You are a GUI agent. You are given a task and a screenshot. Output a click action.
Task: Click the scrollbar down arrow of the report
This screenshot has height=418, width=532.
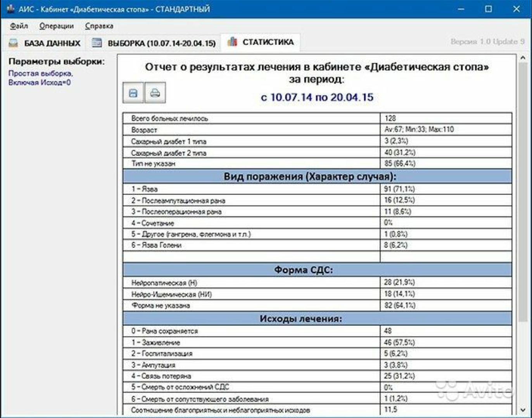coord(523,409)
